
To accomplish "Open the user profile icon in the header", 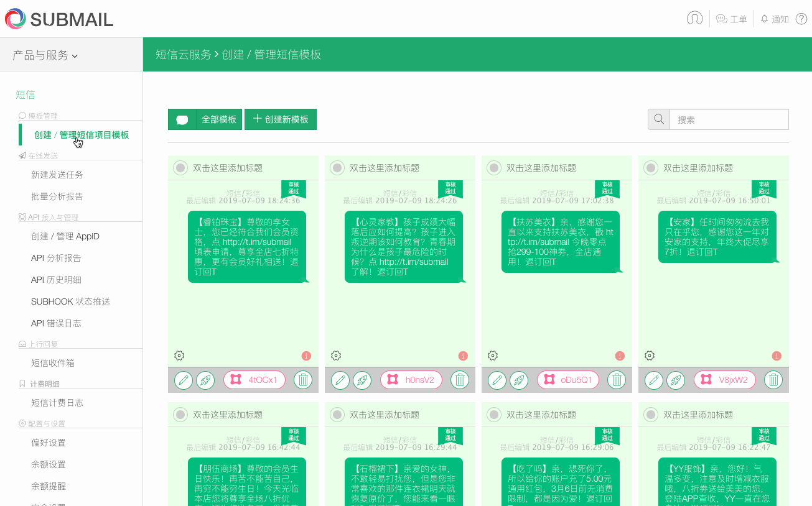I will [x=694, y=18].
